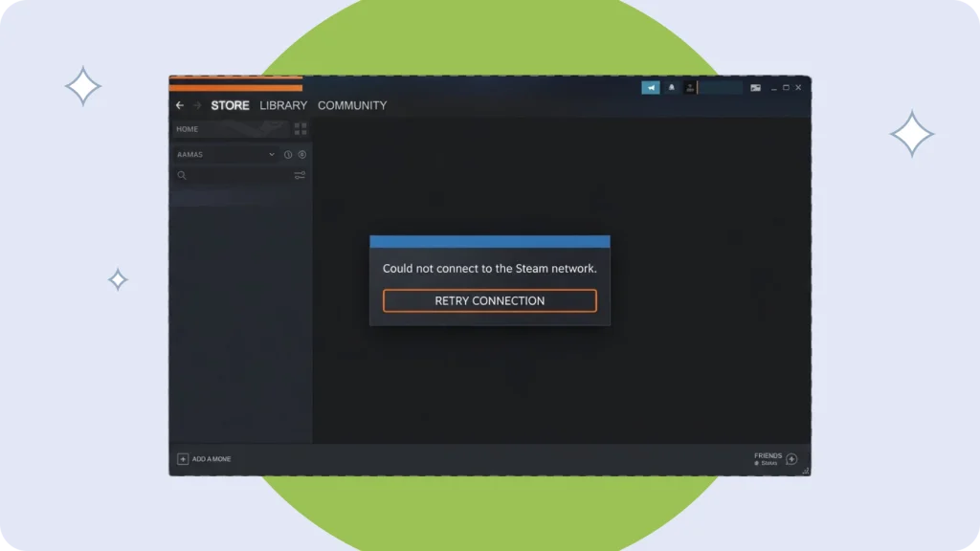Open the account name dropdown in title bar

(721, 88)
